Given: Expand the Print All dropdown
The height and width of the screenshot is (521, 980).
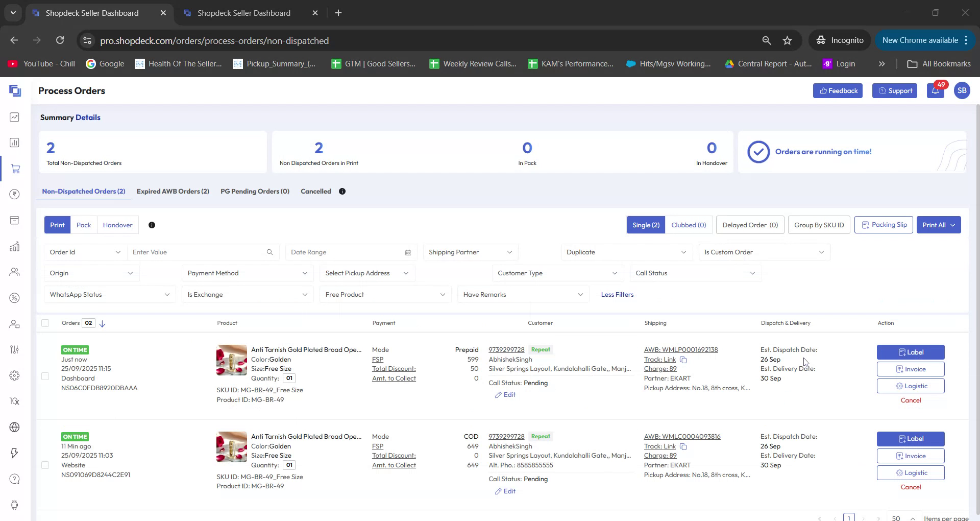Looking at the screenshot, I should pos(938,225).
